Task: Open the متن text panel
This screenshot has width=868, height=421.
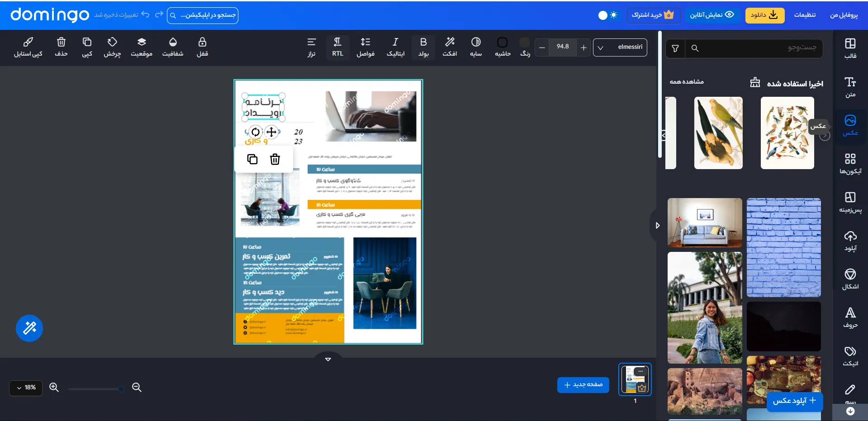Action: point(850,87)
